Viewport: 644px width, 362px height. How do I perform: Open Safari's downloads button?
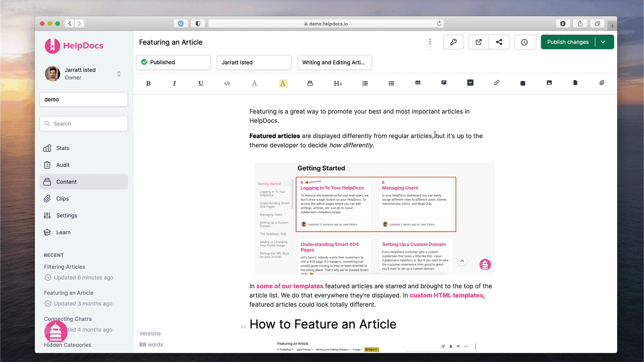coord(563,24)
